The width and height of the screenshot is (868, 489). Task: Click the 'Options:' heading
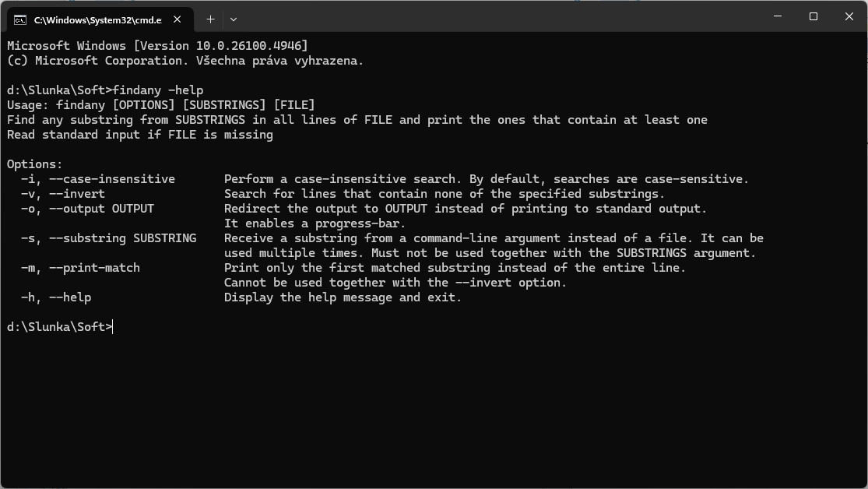click(x=34, y=164)
